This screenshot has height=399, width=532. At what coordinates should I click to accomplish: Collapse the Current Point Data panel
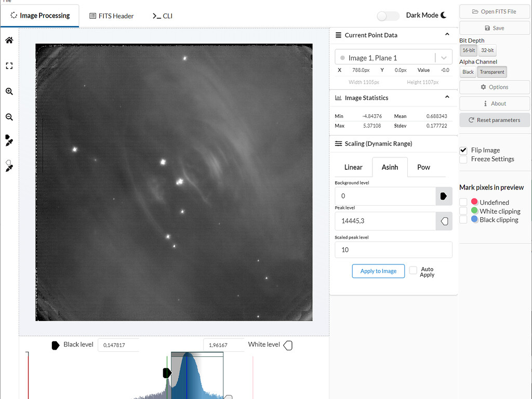[x=447, y=34]
